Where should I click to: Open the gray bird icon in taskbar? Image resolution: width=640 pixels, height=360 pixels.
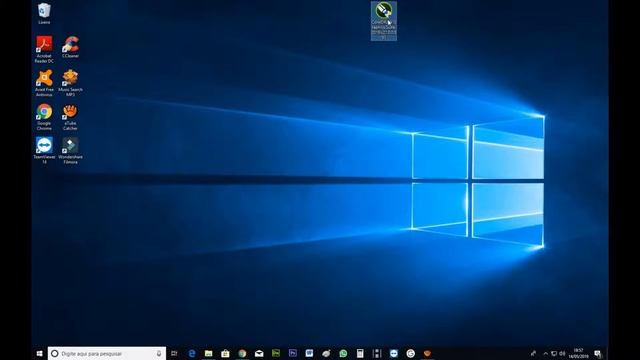(x=326, y=353)
